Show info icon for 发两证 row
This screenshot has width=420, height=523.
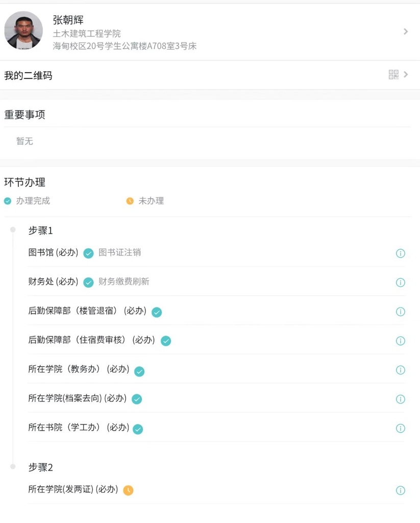point(401,490)
